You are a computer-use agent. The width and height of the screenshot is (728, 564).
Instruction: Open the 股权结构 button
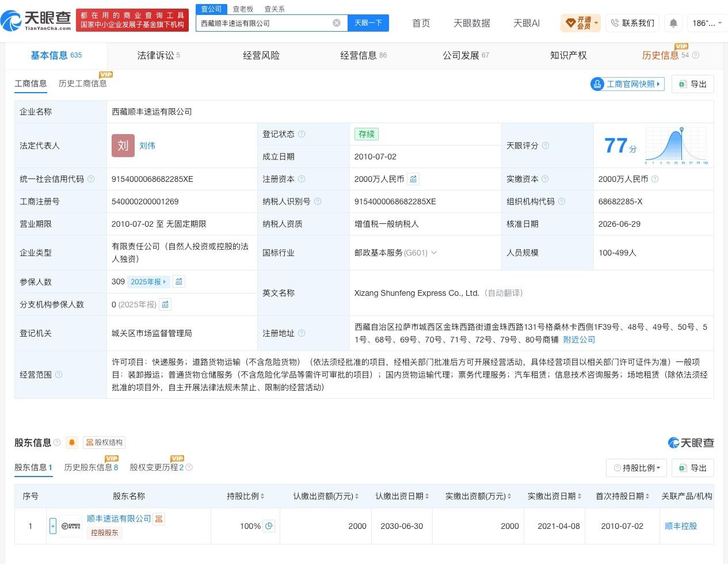(104, 443)
